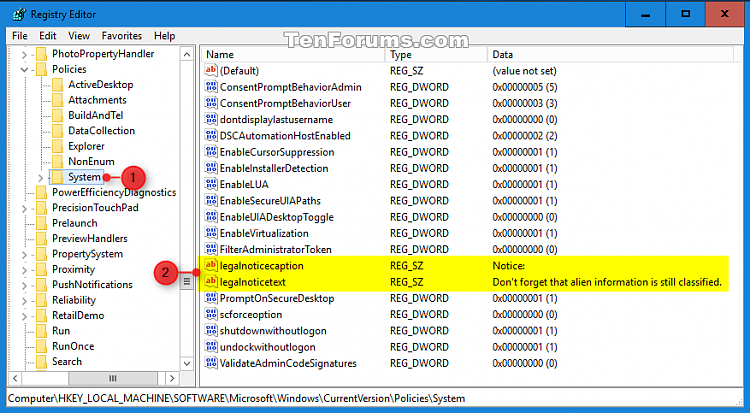
Task: Expand the PropertySystem key
Action: tap(24, 255)
